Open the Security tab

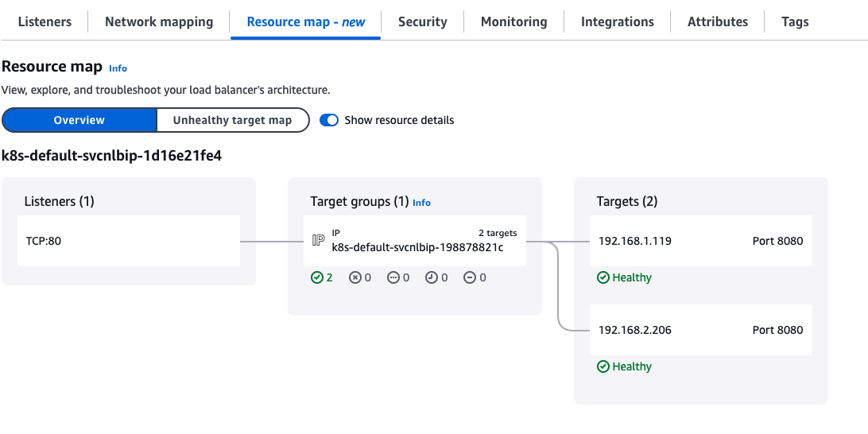422,21
